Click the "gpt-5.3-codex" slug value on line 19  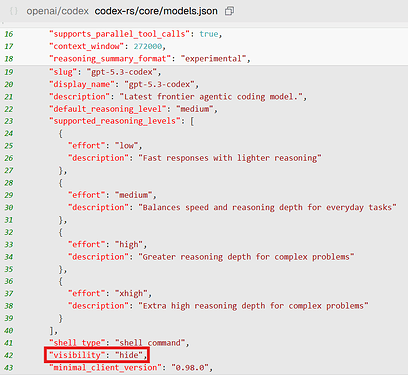tap(122, 72)
